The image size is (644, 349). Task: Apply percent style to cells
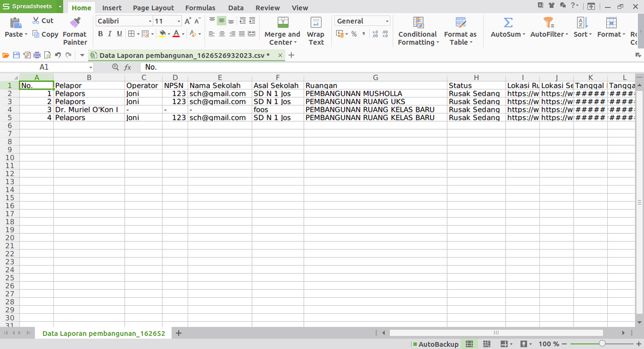tap(354, 34)
